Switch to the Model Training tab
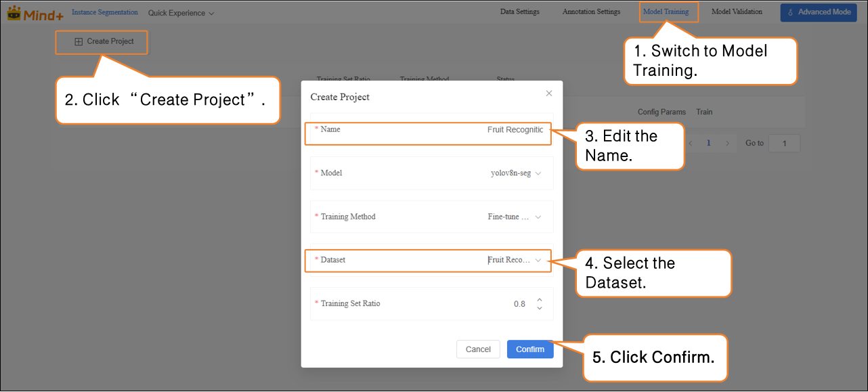868x392 pixels. 666,12
